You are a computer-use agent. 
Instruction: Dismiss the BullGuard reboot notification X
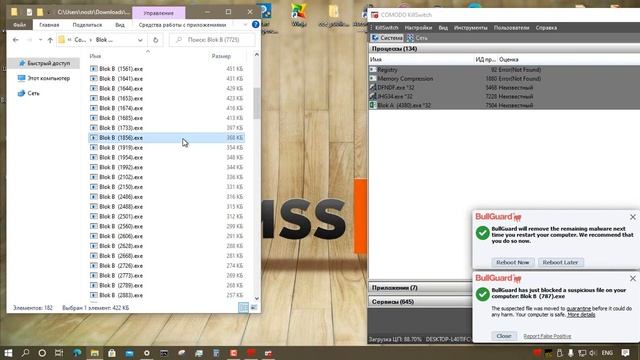(x=633, y=217)
